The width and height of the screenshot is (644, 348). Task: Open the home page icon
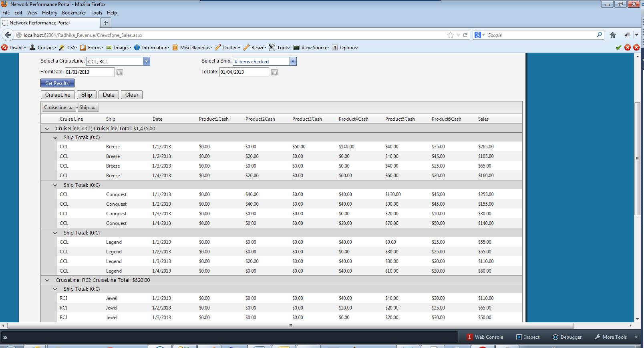pos(613,35)
